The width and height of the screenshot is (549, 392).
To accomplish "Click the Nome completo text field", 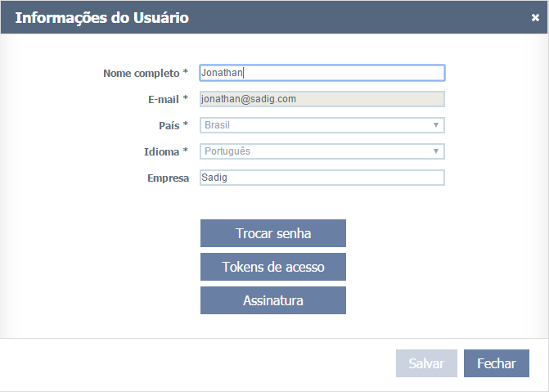I will pyautogui.click(x=322, y=73).
